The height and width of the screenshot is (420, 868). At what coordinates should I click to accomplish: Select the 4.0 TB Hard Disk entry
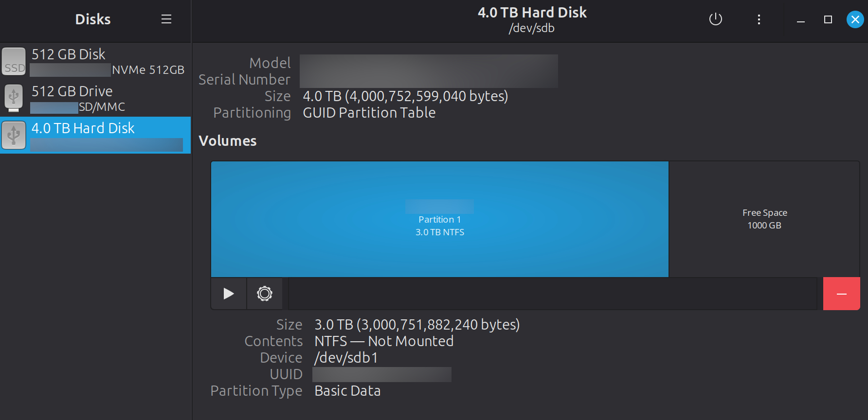click(x=95, y=135)
